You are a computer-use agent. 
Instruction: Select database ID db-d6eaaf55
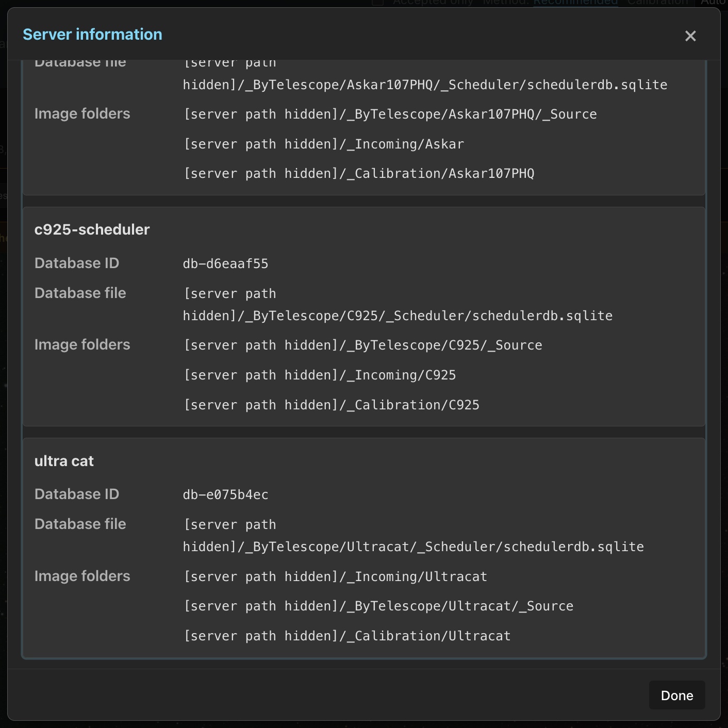pos(225,263)
